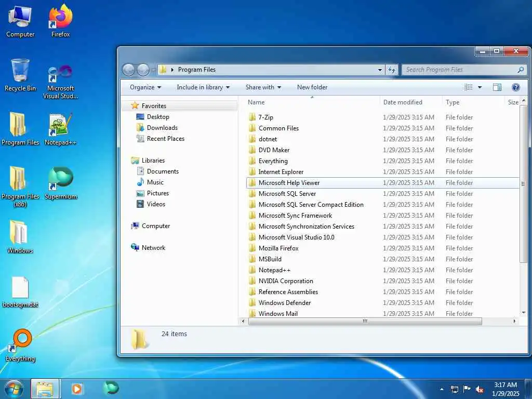Select Computer in navigation pane

coord(156,226)
